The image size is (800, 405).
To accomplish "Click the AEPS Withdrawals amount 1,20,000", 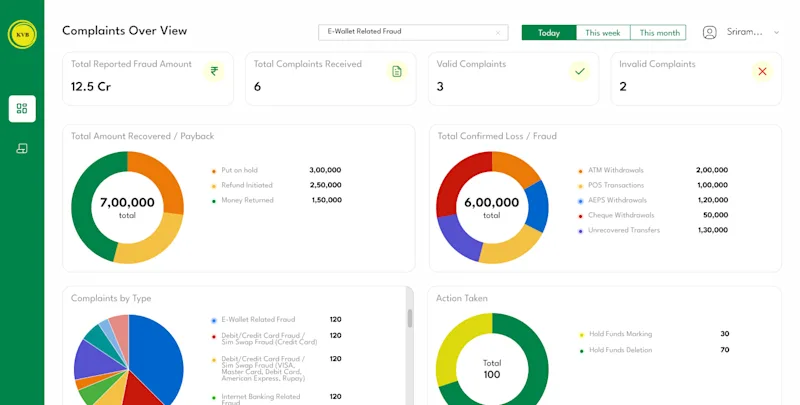I will 713,200.
